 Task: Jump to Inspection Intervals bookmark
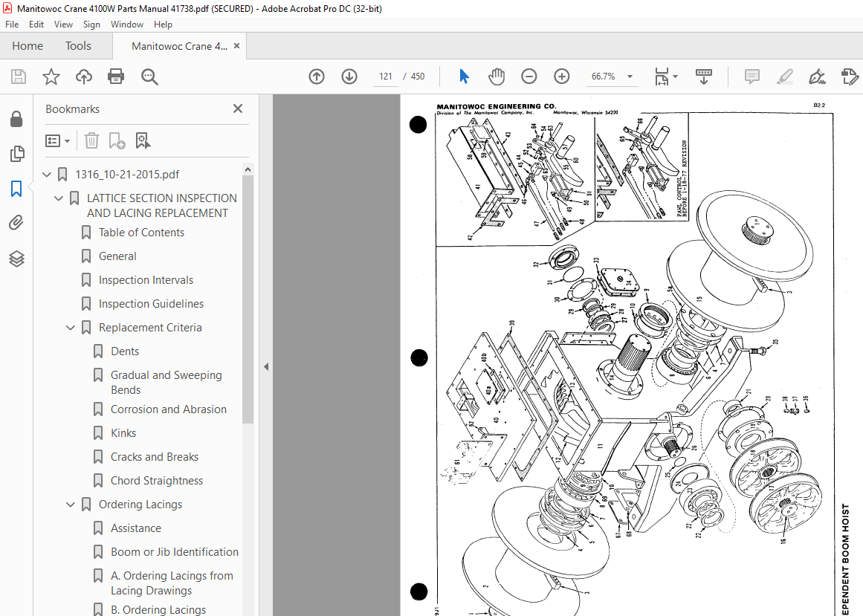(146, 280)
